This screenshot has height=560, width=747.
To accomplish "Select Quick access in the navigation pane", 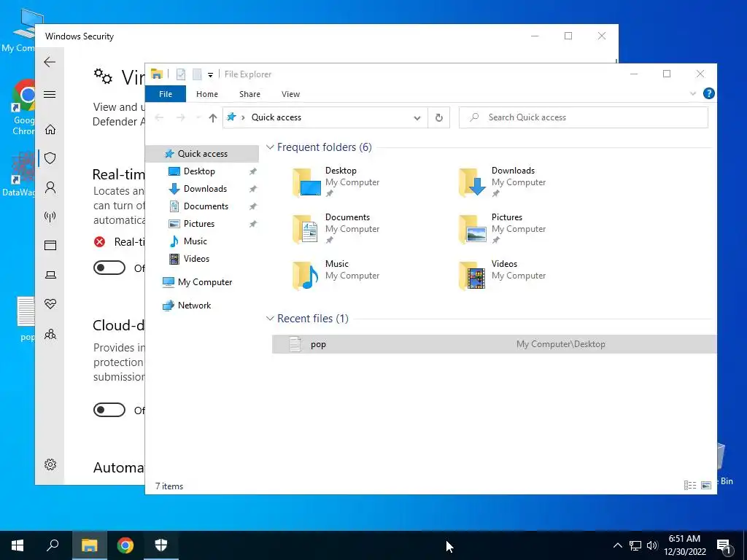I will pyautogui.click(x=203, y=153).
